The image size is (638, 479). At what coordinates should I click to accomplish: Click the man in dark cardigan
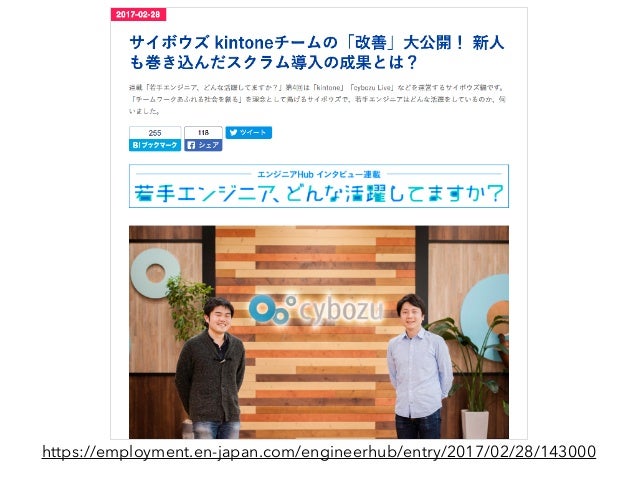(x=212, y=368)
